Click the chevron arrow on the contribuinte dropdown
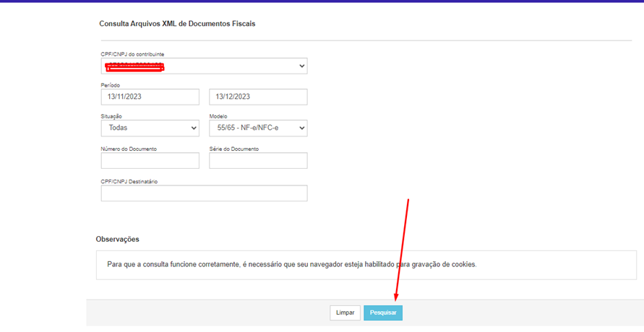This screenshot has height=332, width=644. (301, 66)
